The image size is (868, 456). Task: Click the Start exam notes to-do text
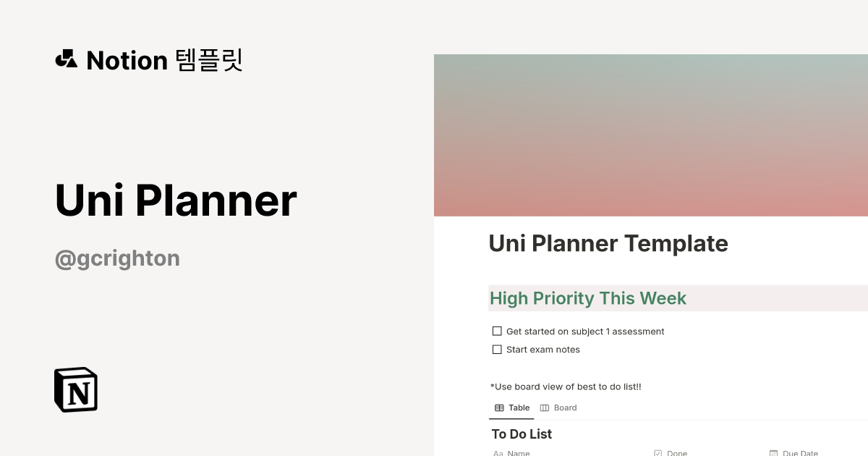(543, 350)
